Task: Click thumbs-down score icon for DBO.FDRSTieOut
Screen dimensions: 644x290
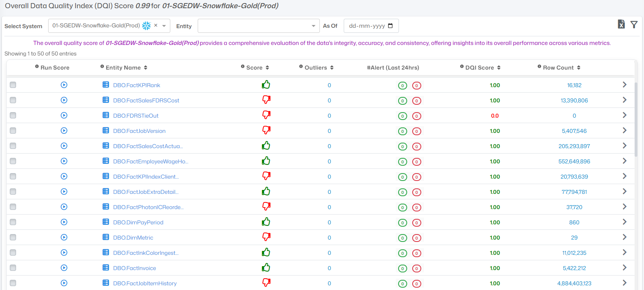Action: pos(266,115)
